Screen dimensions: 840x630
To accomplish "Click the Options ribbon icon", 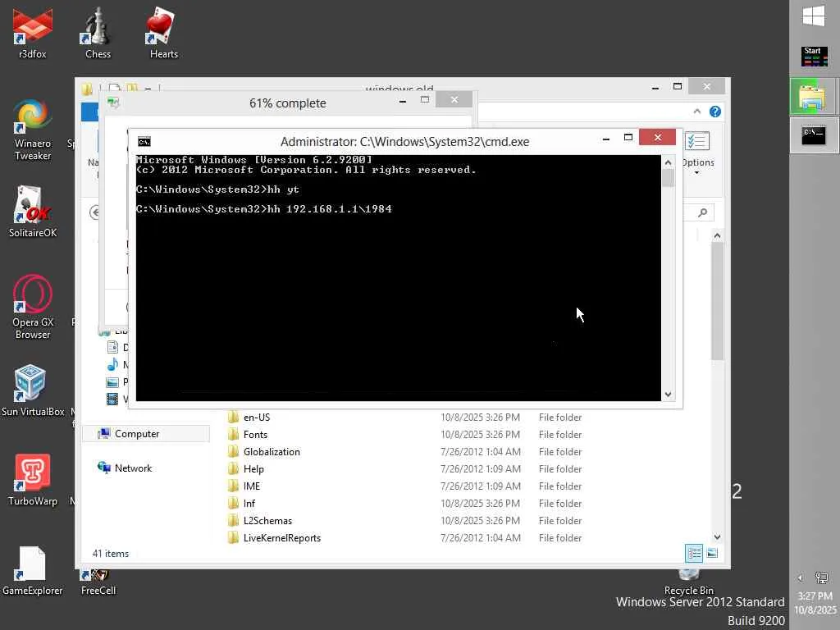I will pyautogui.click(x=697, y=141).
